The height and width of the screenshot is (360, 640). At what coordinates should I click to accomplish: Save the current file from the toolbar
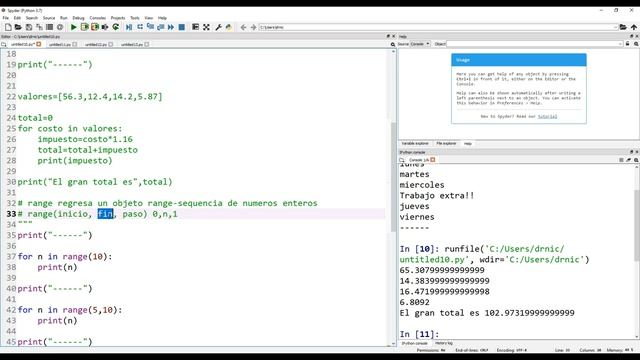[x=29, y=27]
